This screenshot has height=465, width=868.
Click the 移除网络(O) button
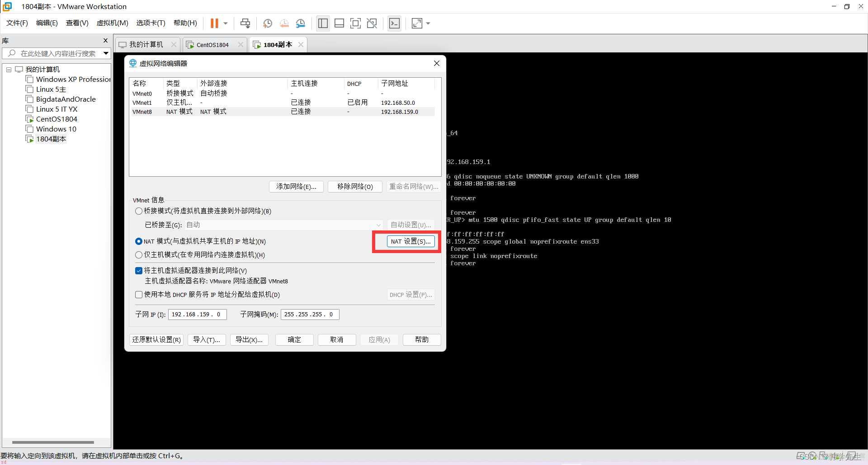pyautogui.click(x=355, y=187)
